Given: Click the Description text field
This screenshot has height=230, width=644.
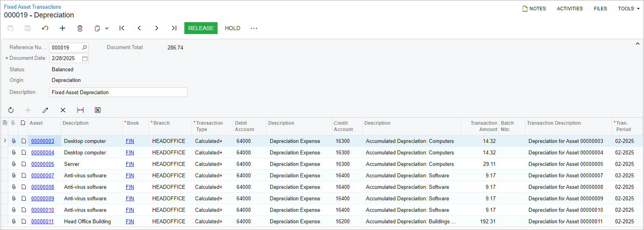Looking at the screenshot, I should point(118,92).
